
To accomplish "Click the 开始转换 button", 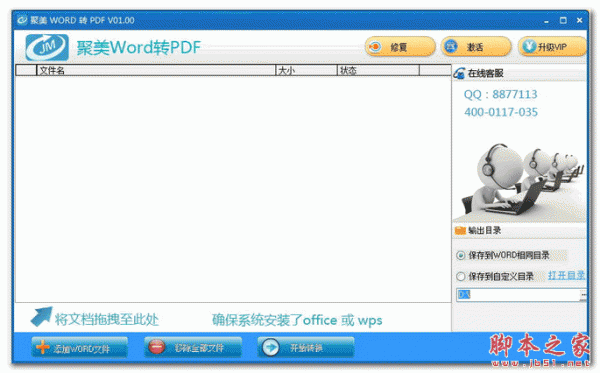I will (x=306, y=348).
